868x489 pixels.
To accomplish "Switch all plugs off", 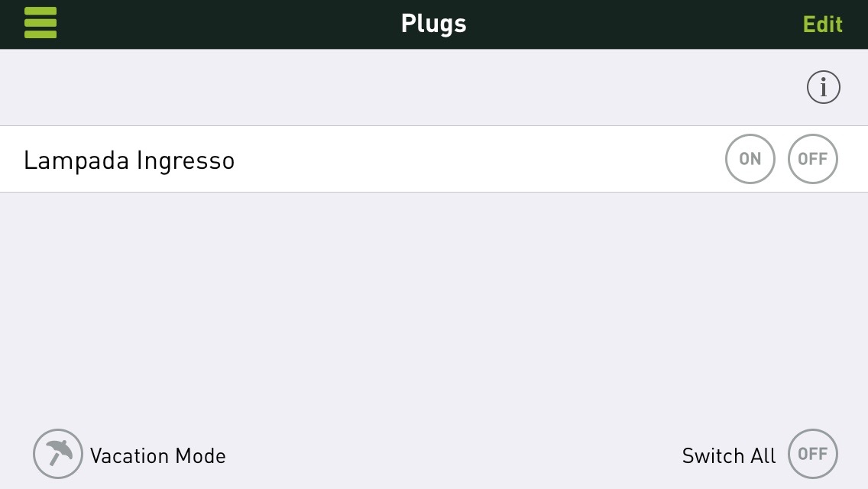I will pyautogui.click(x=812, y=454).
